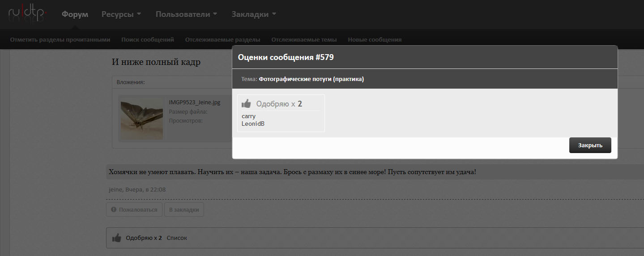
Task: Click Одобряю x 2 in dialog
Action: pos(279,104)
